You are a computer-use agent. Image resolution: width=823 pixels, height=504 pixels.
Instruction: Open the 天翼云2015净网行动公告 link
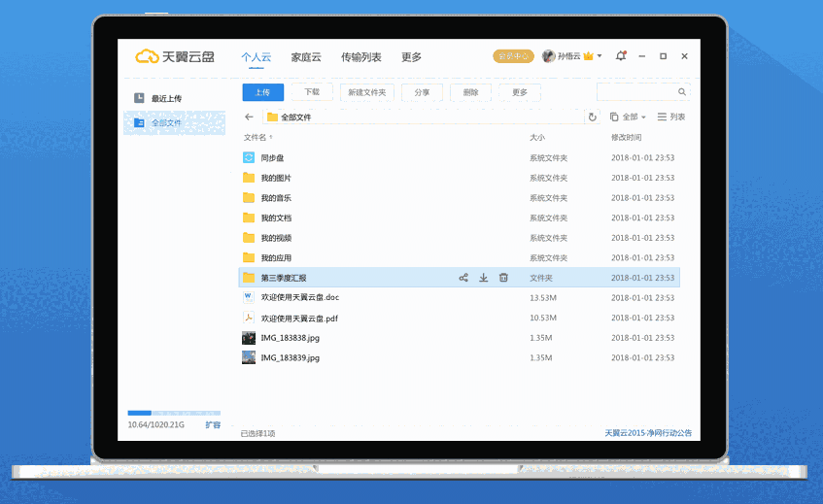click(x=648, y=433)
